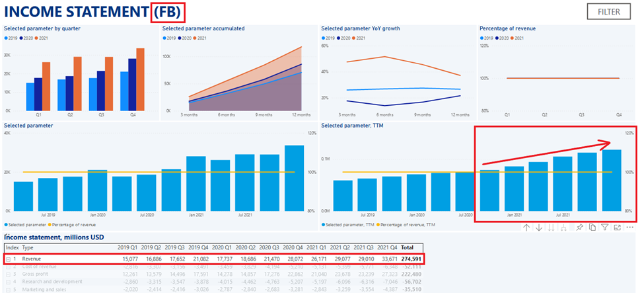Viewport: 644px width, 293px height.
Task: Copy the visual using copy icon
Action: pos(592,228)
